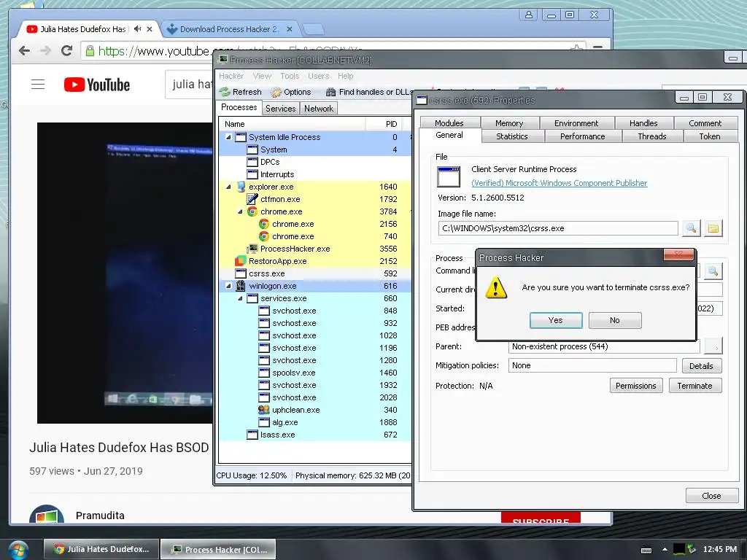Open the Help menu in Process Hacker
This screenshot has height=560, width=747.
click(x=346, y=76)
